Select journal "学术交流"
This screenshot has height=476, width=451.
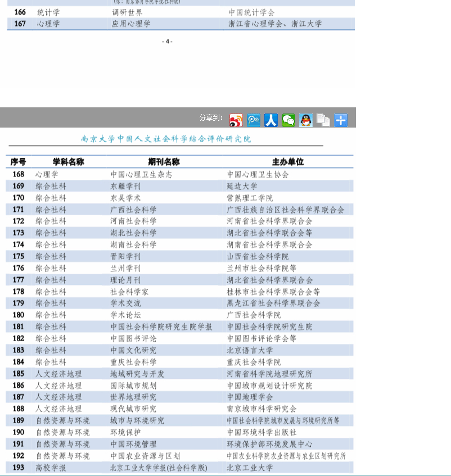(125, 303)
